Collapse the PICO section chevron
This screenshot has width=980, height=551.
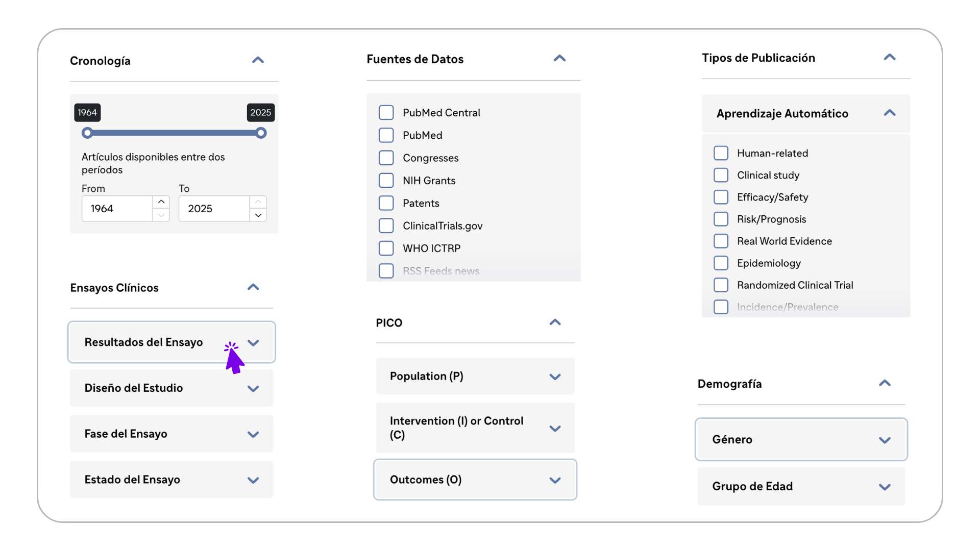pyautogui.click(x=555, y=322)
